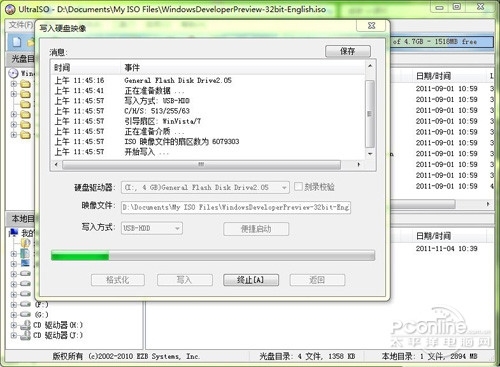Click message list horizontal scroll-right arrow
Image resolution: width=500 pixels, height=367 pixels.
click(359, 164)
